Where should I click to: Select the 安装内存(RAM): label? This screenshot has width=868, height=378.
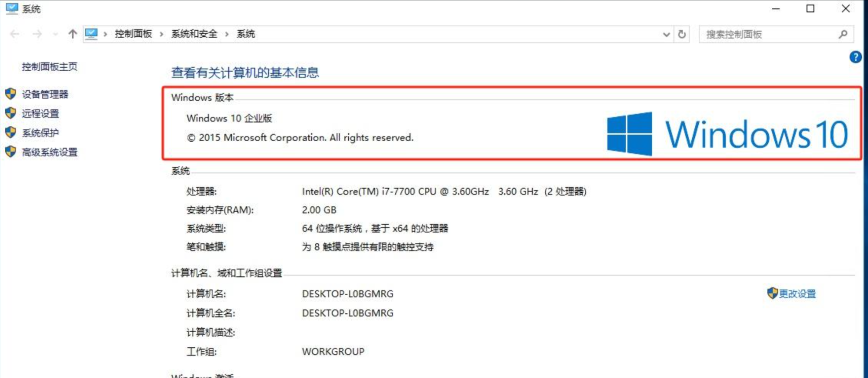coord(220,210)
